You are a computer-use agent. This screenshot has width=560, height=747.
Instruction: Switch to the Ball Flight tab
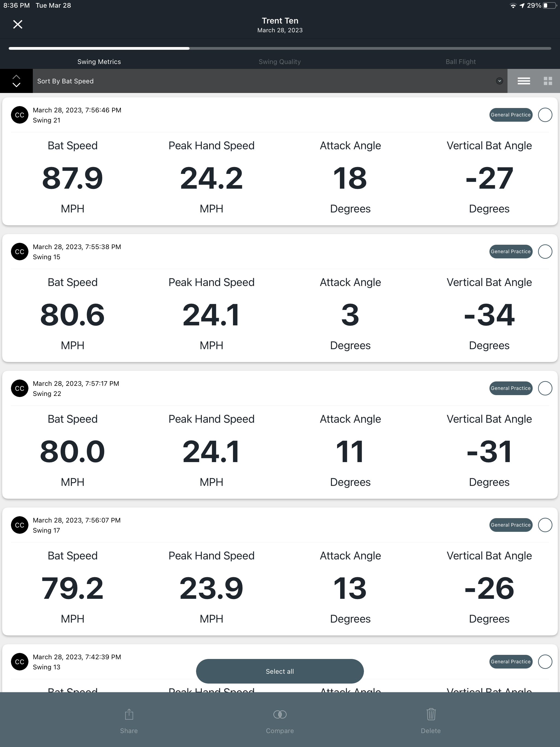[460, 62]
